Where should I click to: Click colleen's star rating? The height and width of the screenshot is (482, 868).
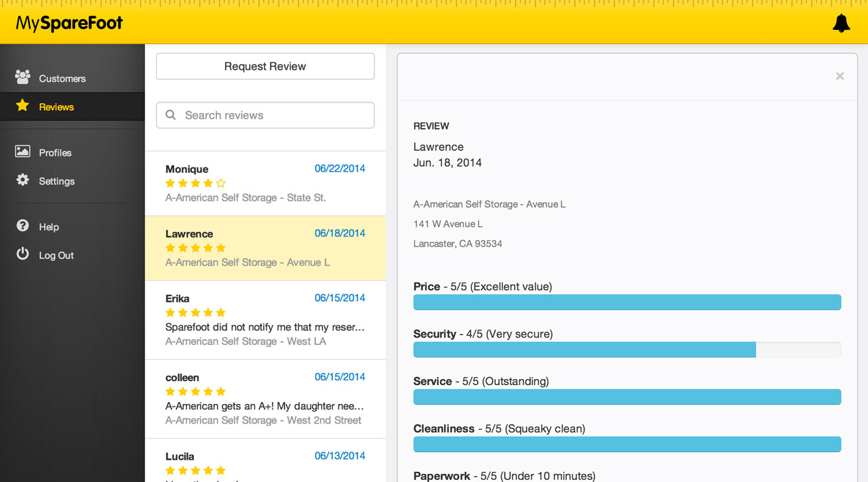pyautogui.click(x=195, y=391)
